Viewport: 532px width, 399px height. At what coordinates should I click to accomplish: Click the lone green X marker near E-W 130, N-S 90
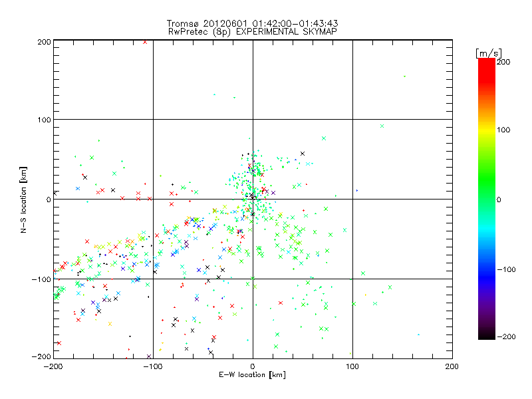click(x=382, y=126)
